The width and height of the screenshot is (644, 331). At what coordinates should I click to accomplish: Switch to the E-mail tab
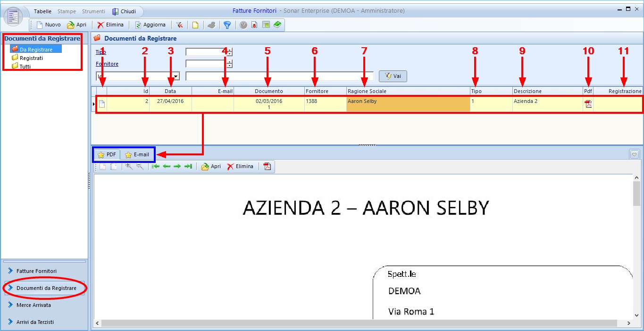(x=137, y=154)
